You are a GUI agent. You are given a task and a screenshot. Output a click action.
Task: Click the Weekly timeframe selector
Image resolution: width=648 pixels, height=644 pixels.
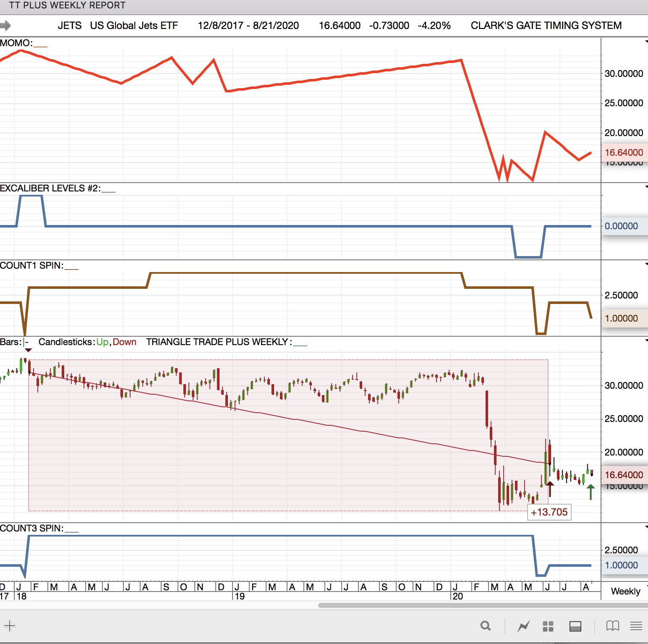[x=625, y=591]
